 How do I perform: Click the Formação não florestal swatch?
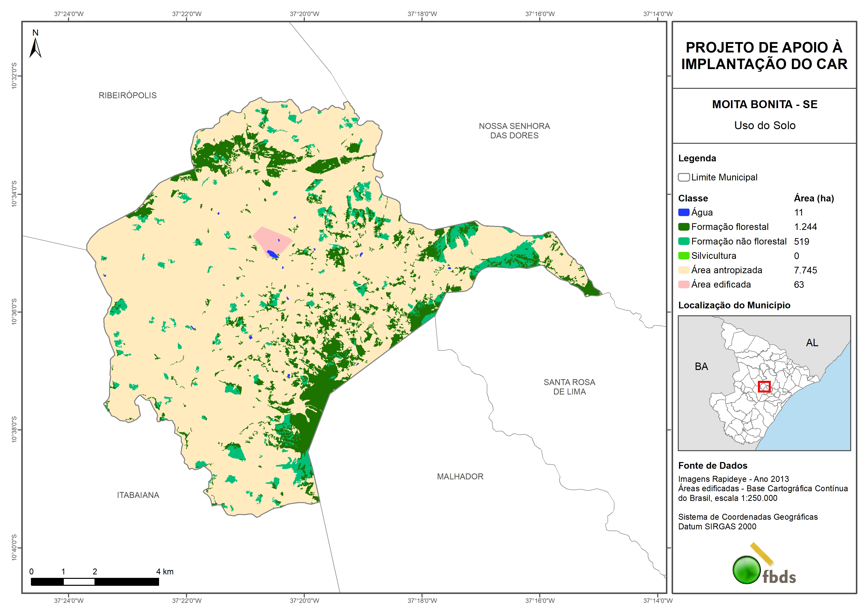pyautogui.click(x=683, y=241)
